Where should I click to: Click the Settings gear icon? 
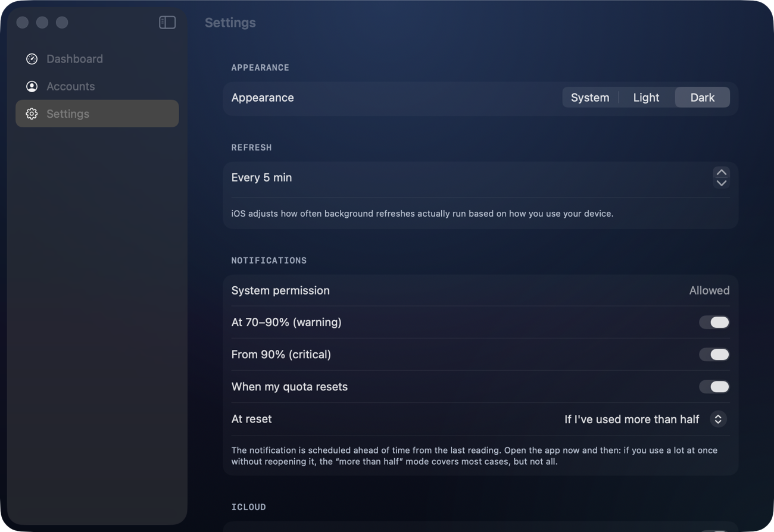click(32, 114)
